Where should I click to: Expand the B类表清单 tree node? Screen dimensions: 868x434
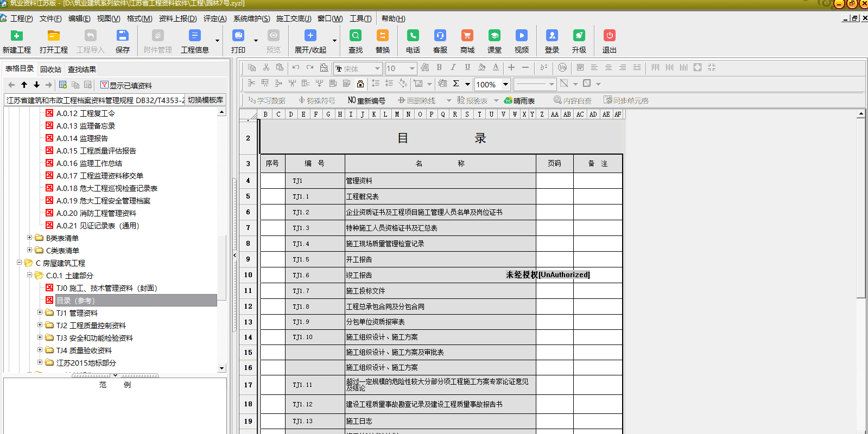[x=30, y=238]
